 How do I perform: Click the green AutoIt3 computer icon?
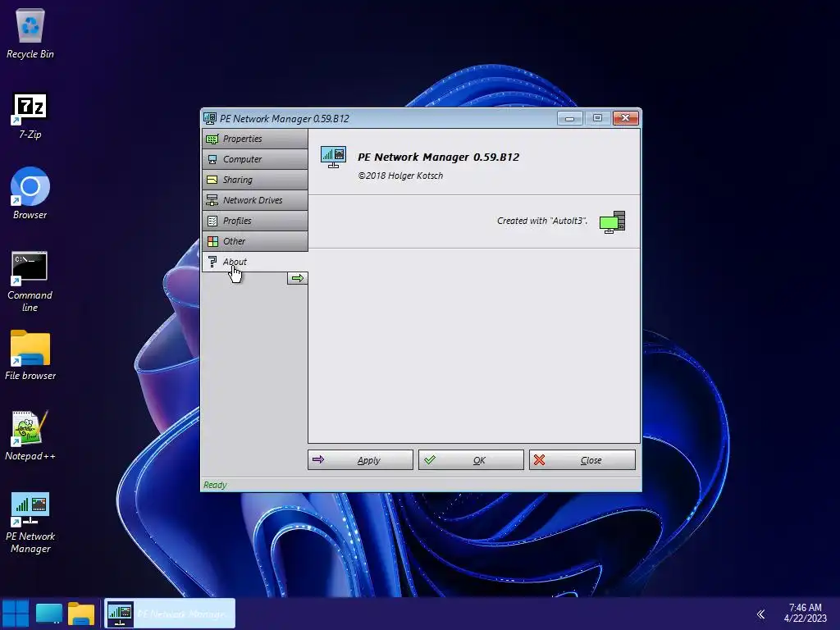pyautogui.click(x=612, y=221)
